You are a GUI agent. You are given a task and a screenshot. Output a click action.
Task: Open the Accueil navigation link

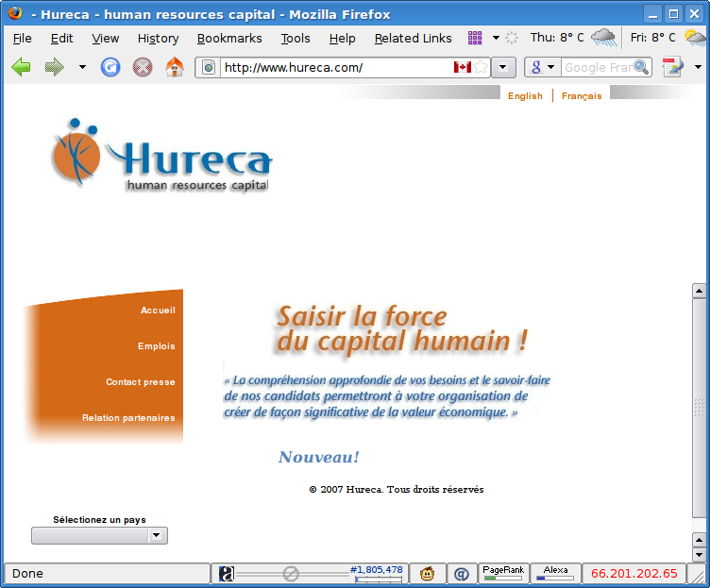tap(158, 311)
